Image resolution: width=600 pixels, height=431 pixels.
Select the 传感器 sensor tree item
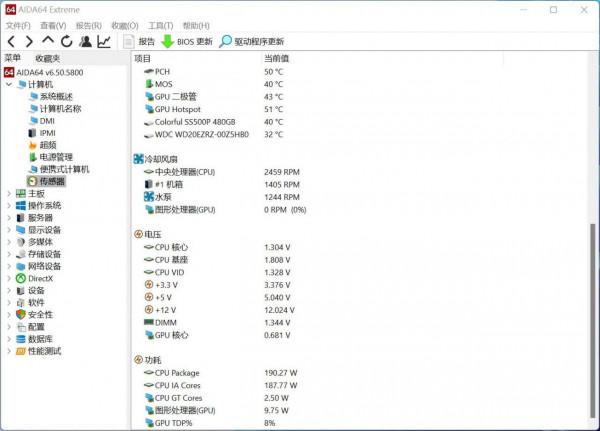tap(46, 181)
